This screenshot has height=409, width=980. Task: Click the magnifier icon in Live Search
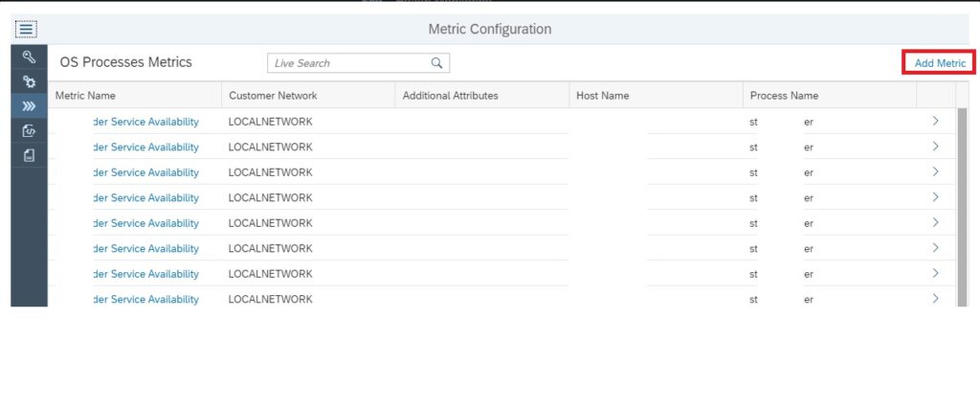click(x=436, y=62)
